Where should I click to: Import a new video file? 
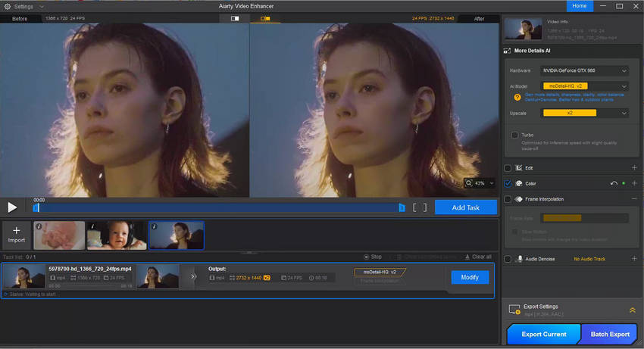point(17,235)
